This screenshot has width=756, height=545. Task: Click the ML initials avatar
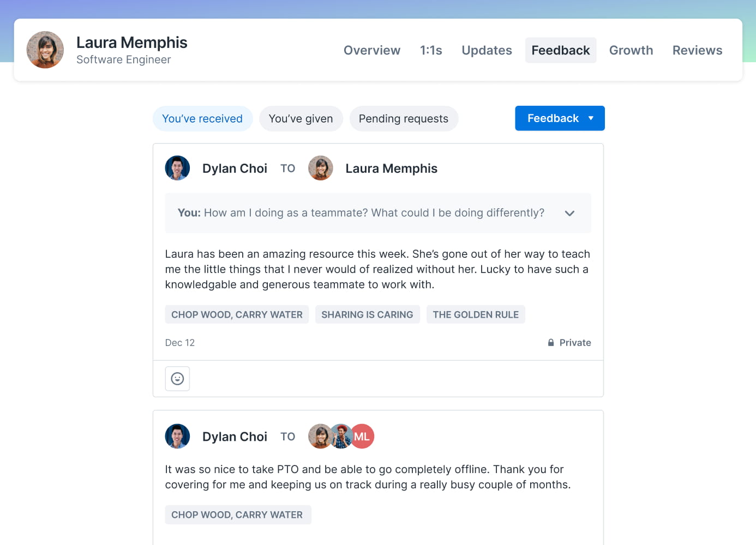coord(362,436)
